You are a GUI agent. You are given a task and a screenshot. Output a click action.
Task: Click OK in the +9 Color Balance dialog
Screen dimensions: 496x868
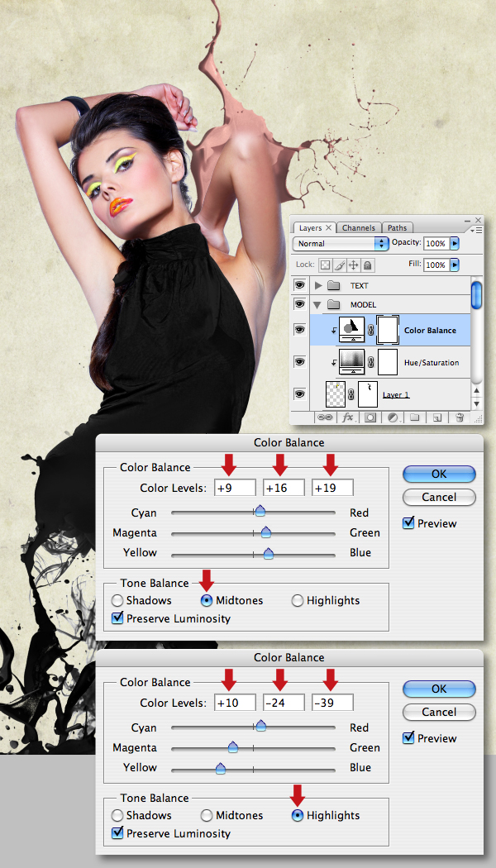coord(439,474)
